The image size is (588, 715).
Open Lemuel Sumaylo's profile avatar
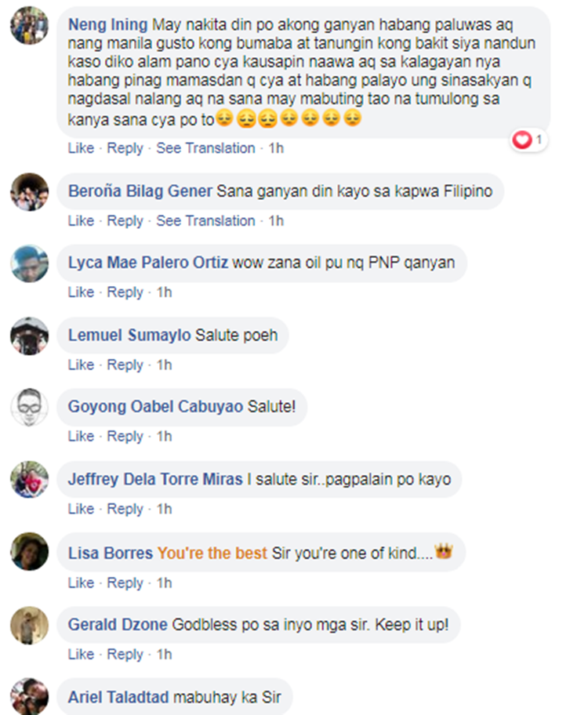[x=29, y=336]
